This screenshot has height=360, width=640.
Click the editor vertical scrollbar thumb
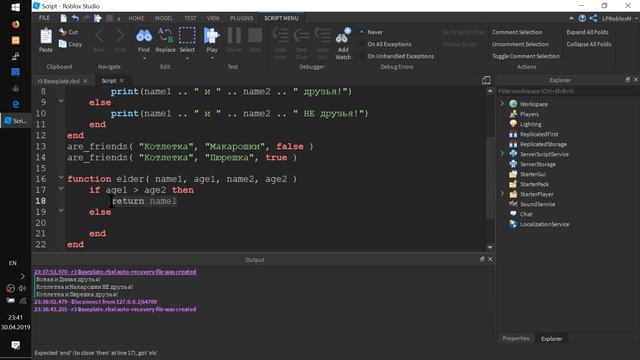pos(490,178)
